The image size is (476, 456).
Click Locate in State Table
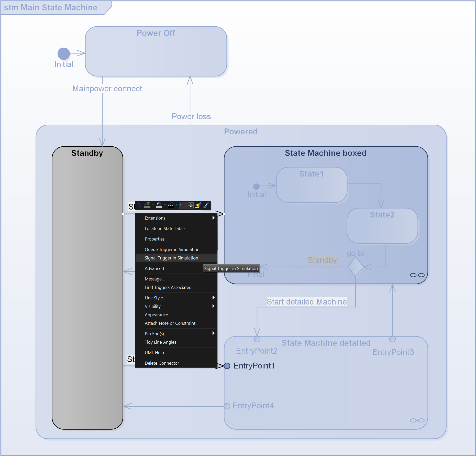pos(165,228)
